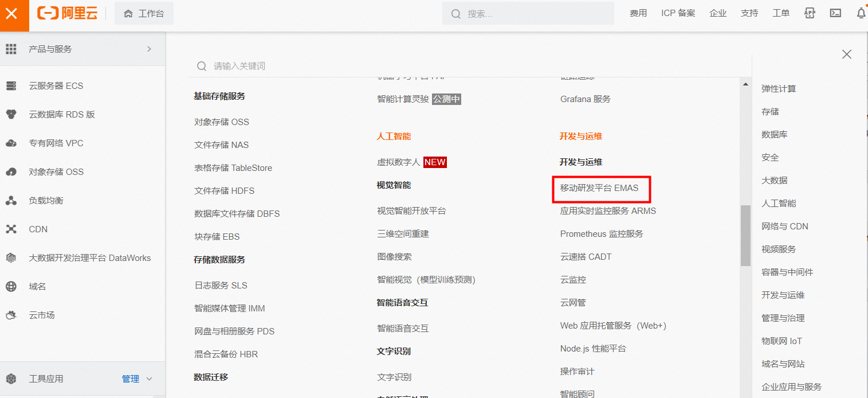
Task: Open Prometheus 监控服务
Action: [x=602, y=234]
